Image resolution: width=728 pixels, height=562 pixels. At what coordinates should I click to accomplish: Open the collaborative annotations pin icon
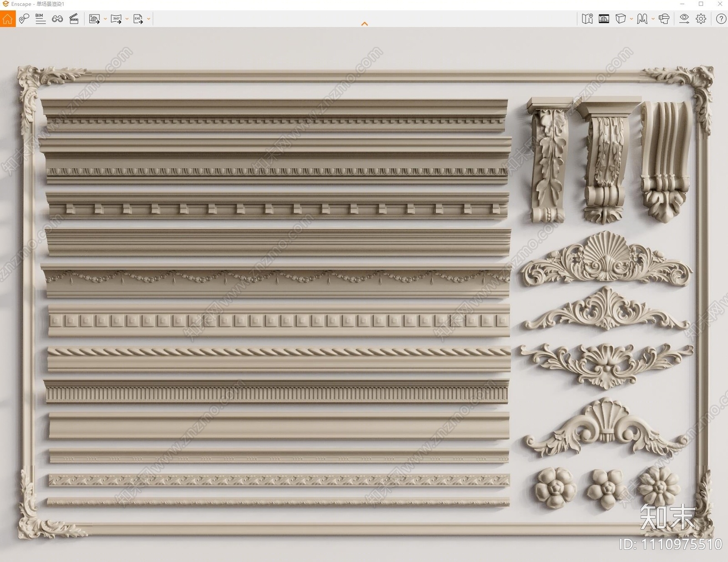pos(24,19)
